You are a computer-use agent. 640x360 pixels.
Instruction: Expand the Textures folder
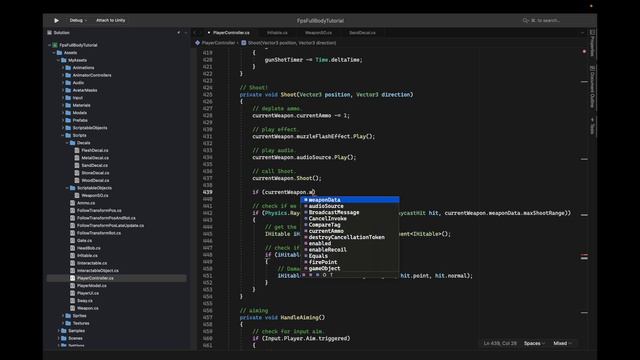[x=63, y=323]
